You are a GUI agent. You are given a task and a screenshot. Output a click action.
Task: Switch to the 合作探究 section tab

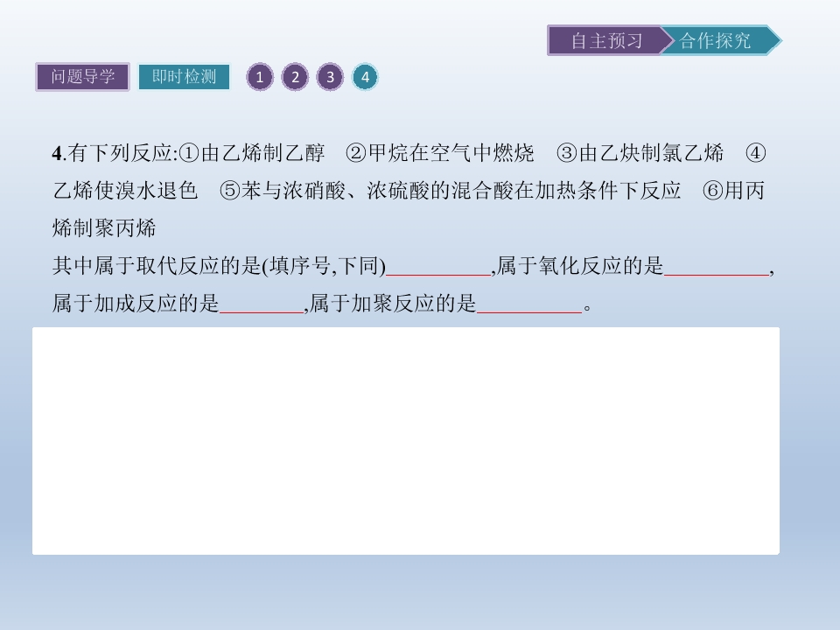point(719,41)
